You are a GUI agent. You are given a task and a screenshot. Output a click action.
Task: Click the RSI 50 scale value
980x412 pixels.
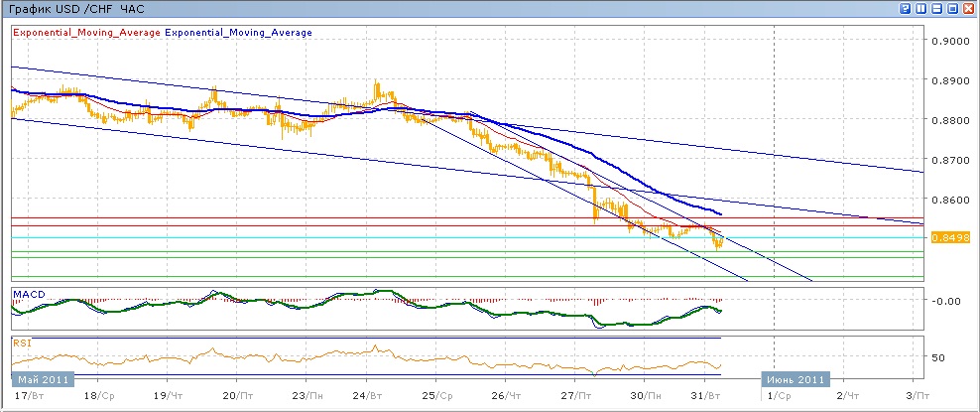point(938,357)
